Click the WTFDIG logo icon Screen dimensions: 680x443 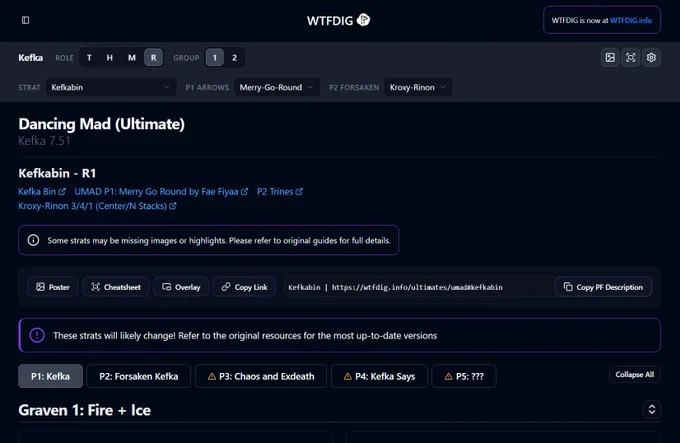363,20
